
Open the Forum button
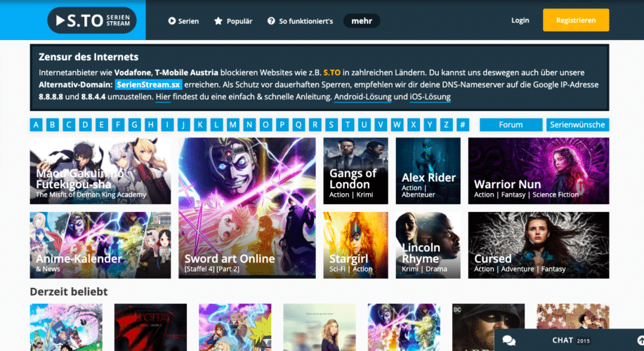pos(511,125)
